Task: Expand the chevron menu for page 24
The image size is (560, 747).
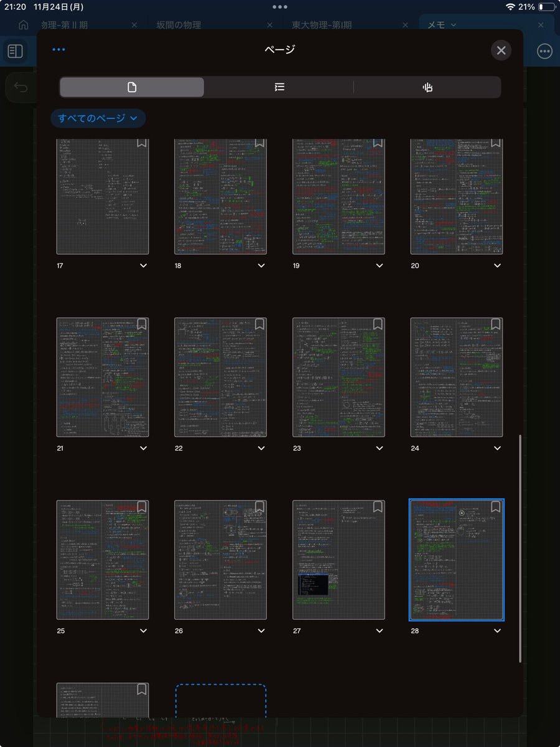Action: [497, 448]
